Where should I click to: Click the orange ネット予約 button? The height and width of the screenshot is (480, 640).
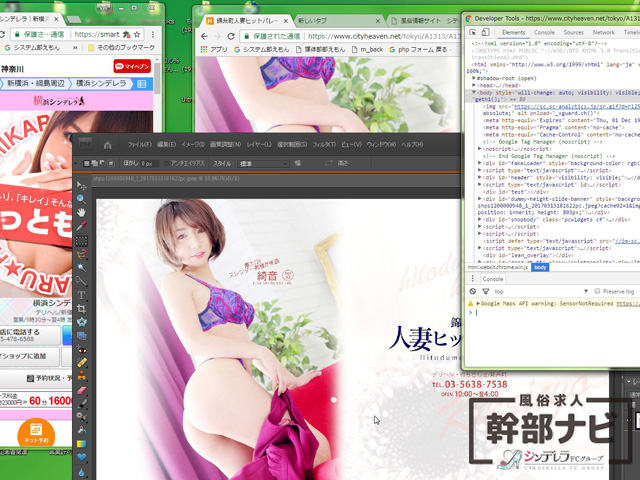(36, 433)
